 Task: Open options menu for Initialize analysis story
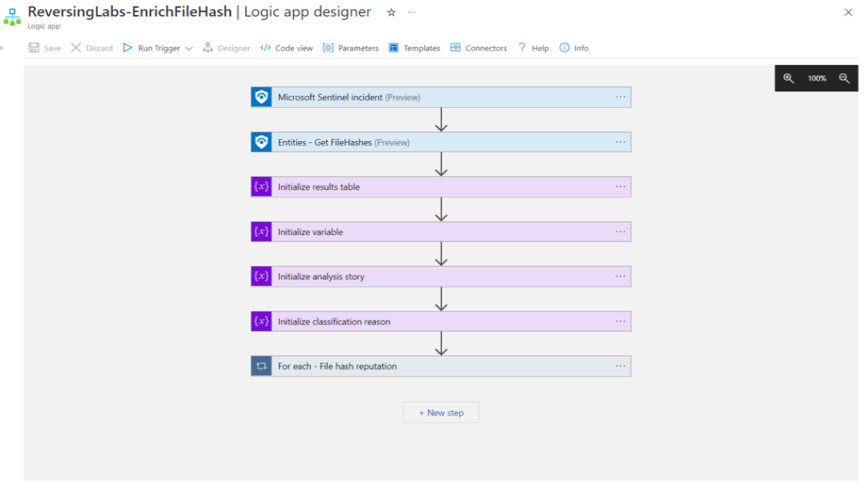pos(620,277)
